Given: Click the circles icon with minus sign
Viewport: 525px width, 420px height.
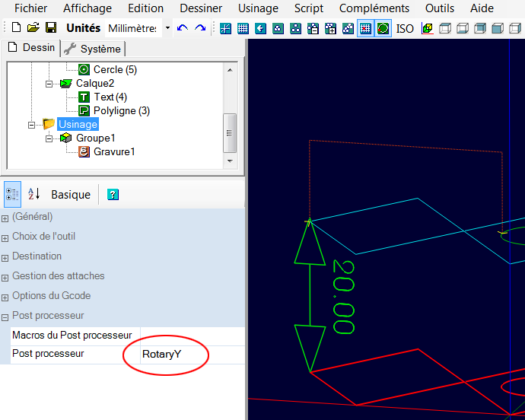Looking at the screenshot, I should [313, 28].
